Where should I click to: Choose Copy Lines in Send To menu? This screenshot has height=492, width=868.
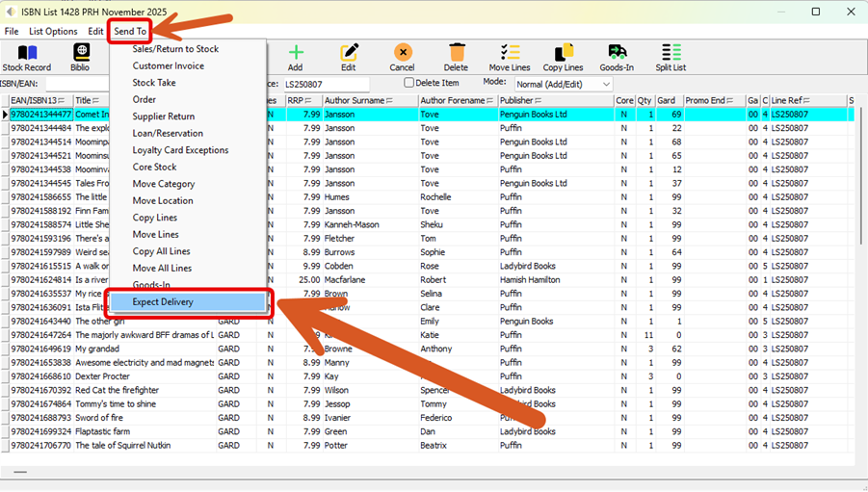pos(155,218)
